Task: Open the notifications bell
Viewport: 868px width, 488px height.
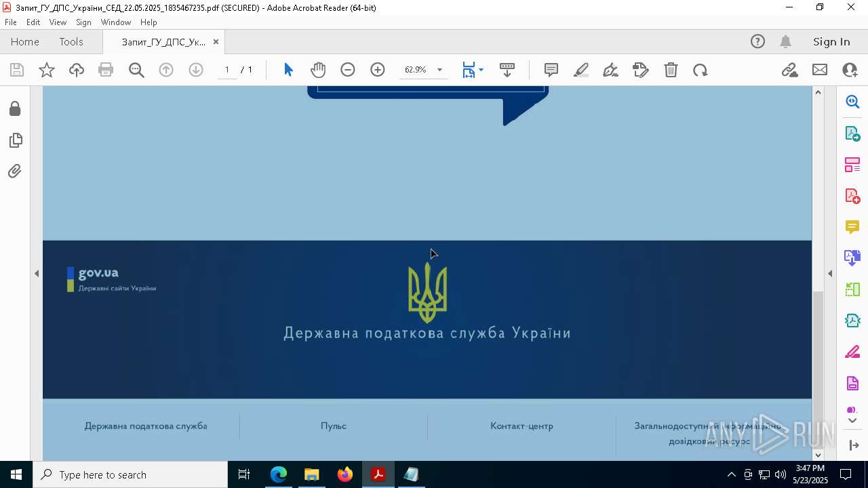Action: (785, 41)
